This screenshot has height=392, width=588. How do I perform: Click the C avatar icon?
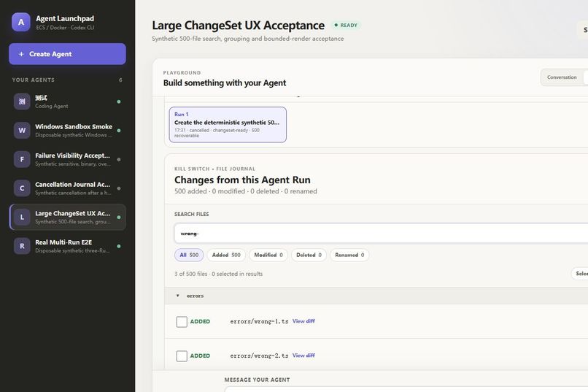pos(22,188)
